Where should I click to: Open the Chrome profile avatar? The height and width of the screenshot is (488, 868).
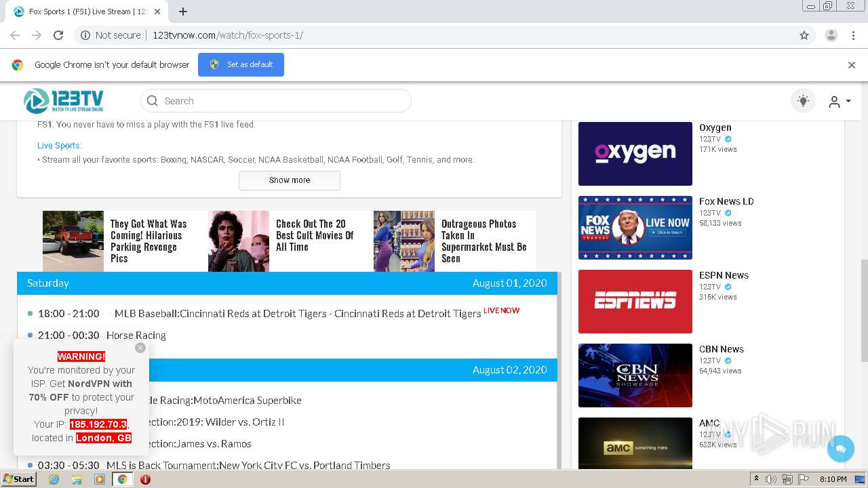[x=831, y=35]
